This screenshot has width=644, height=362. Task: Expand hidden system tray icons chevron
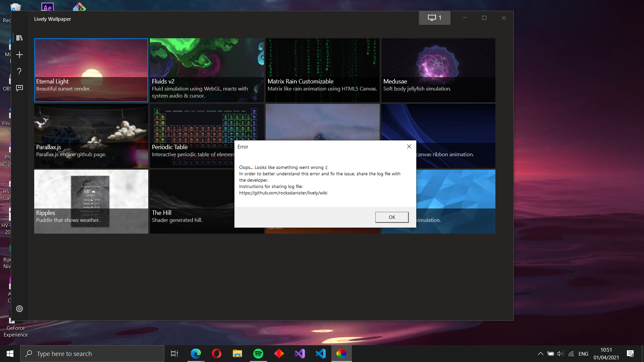click(x=540, y=354)
